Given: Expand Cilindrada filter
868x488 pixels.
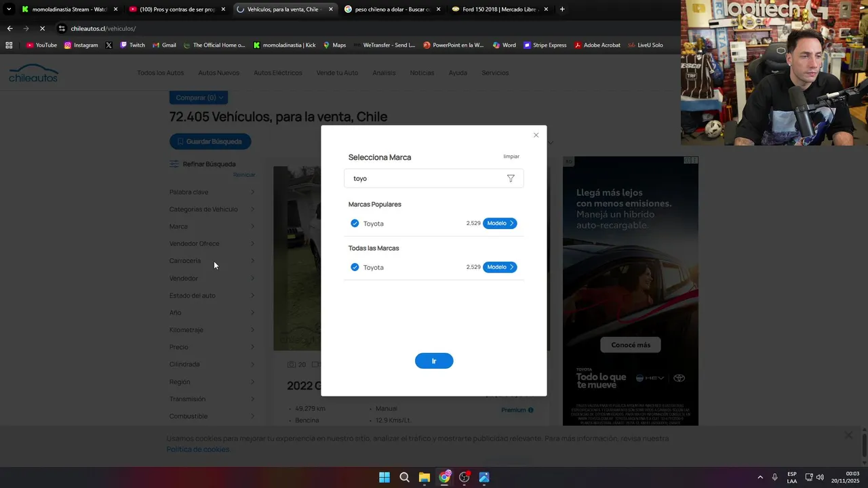Looking at the screenshot, I should coord(212,364).
